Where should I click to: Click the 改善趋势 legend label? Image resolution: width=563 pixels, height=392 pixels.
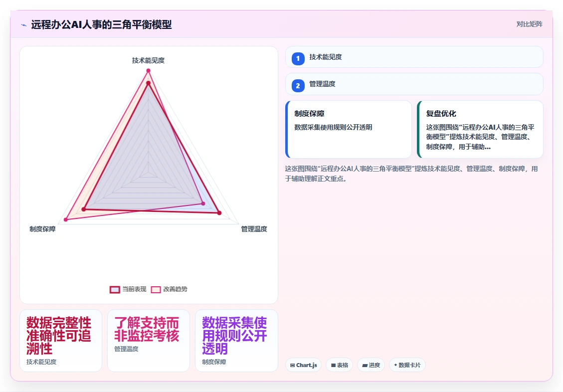click(175, 289)
